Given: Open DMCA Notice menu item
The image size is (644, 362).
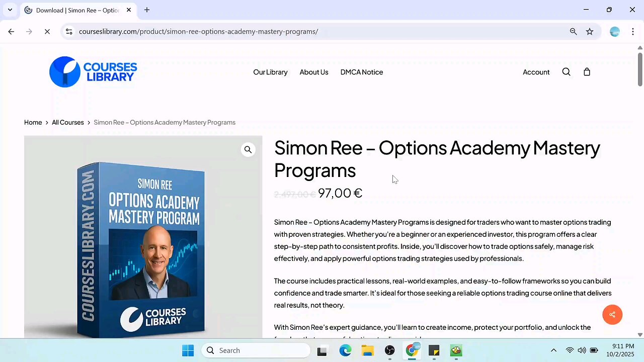Looking at the screenshot, I should coord(362,72).
